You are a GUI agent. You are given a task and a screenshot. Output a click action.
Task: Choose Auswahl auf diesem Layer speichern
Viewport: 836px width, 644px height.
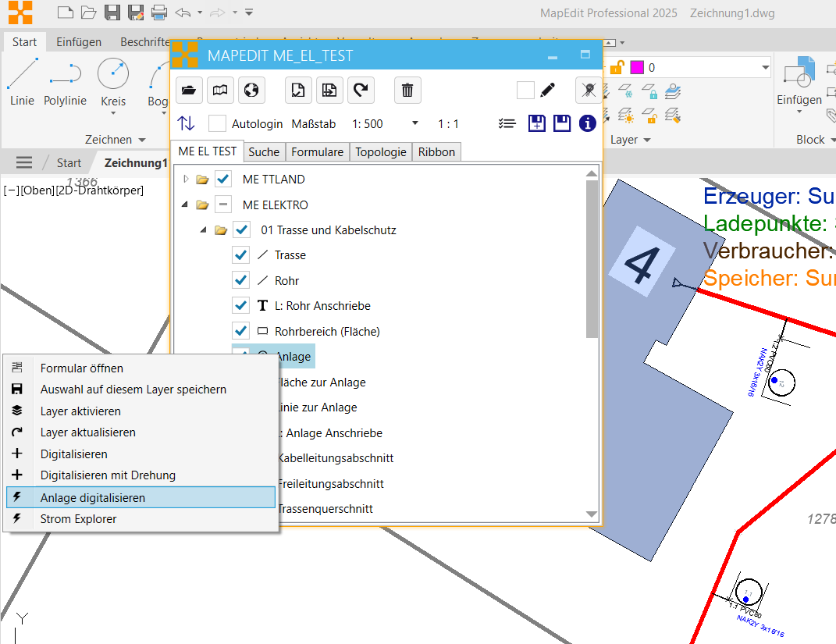[x=141, y=390]
